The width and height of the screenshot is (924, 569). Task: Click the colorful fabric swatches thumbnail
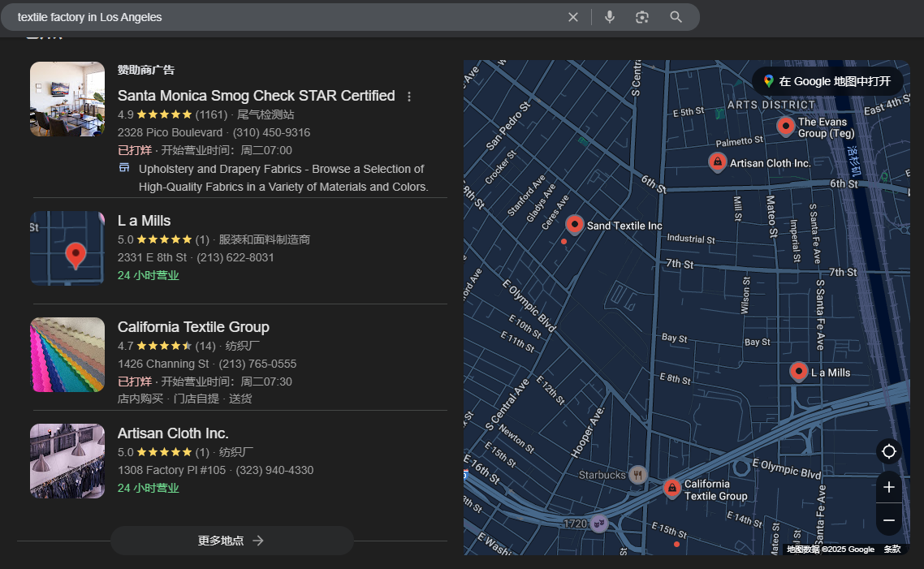coord(67,355)
